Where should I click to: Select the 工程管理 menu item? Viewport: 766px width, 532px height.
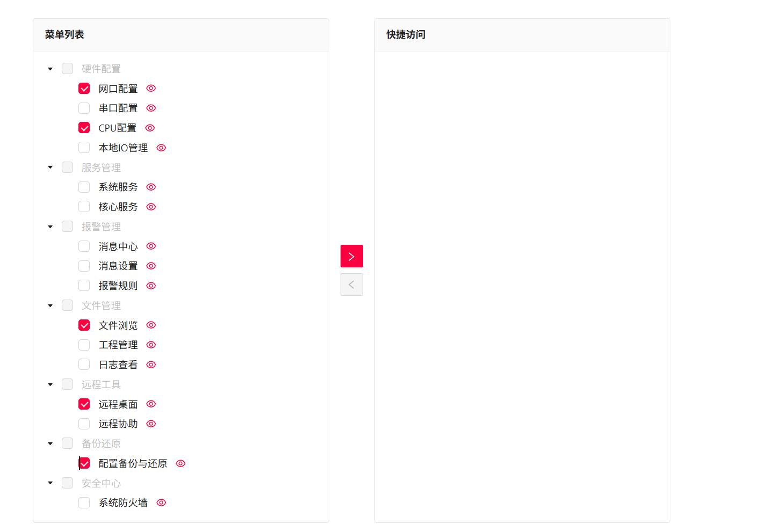click(118, 345)
